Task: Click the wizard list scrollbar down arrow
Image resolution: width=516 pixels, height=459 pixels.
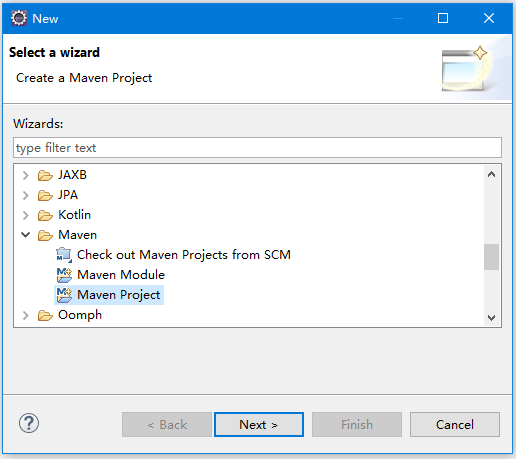Action: [x=491, y=317]
